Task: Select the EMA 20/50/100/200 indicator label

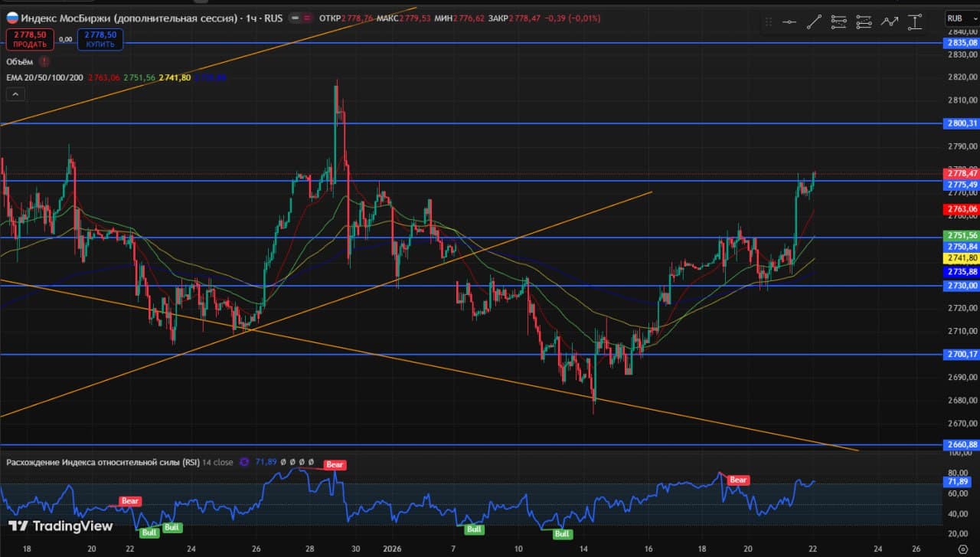Action: click(44, 77)
